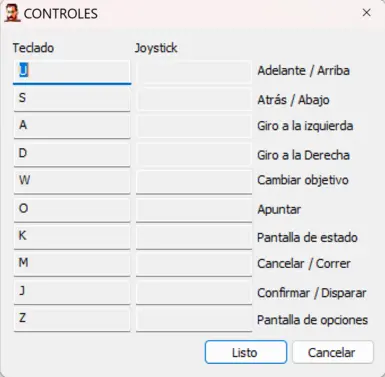Select keyboard field for Pantalla de estado
Image resolution: width=385 pixels, height=377 pixels.
tap(72, 237)
